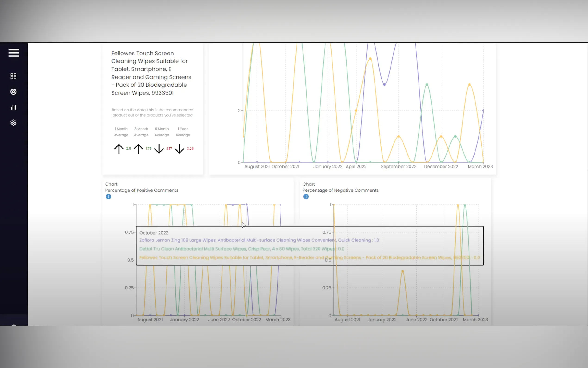The image size is (588, 368).
Task: Click the 1 Year Average down arrow
Action: 179,149
